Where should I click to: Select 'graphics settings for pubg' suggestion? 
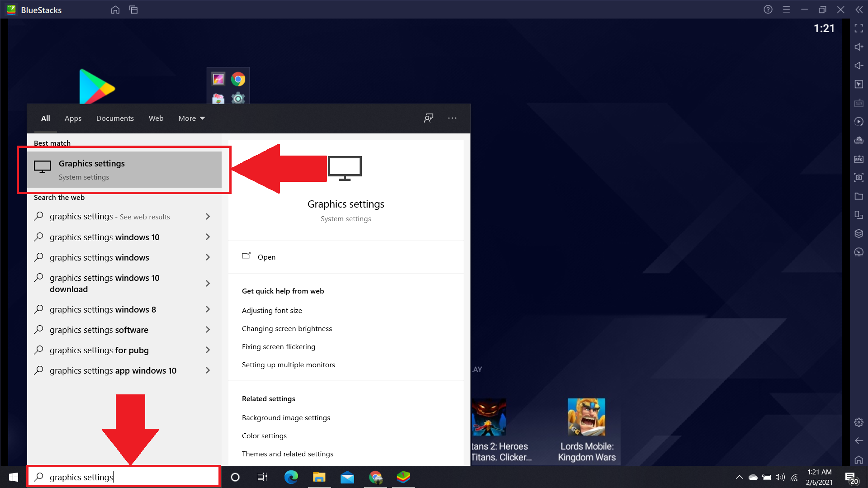[99, 350]
